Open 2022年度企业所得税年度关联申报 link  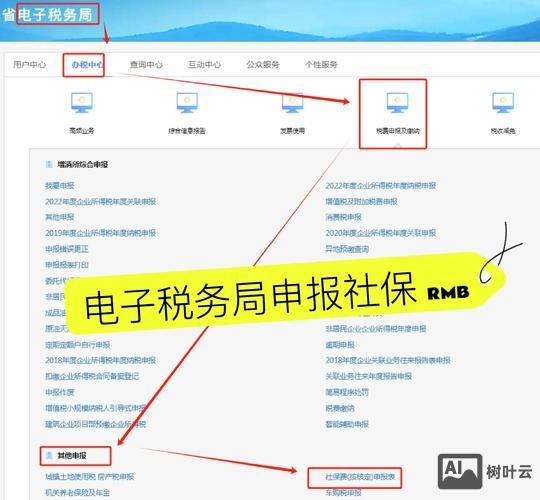101,201
